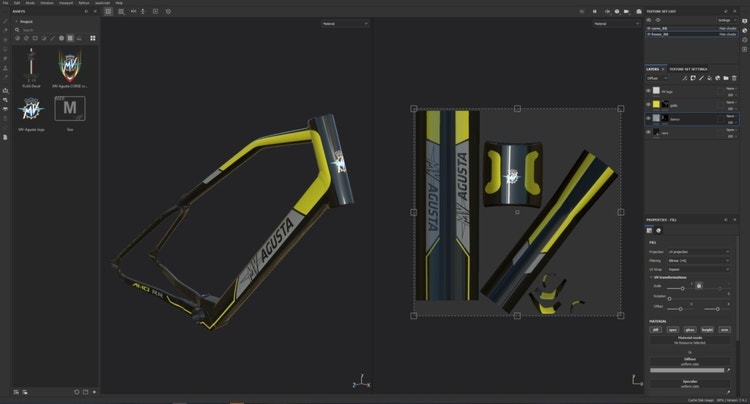Screen dimensions: 750x404
Task: Select the MV Agusta CORSE asset thumbnail
Action: coord(70,66)
